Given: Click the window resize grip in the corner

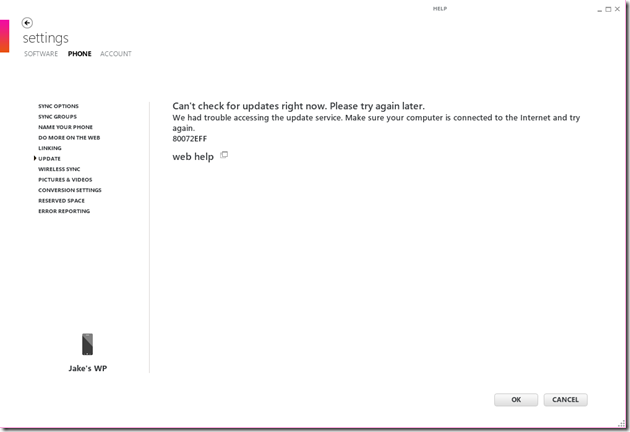Looking at the screenshot, I should point(621,423).
